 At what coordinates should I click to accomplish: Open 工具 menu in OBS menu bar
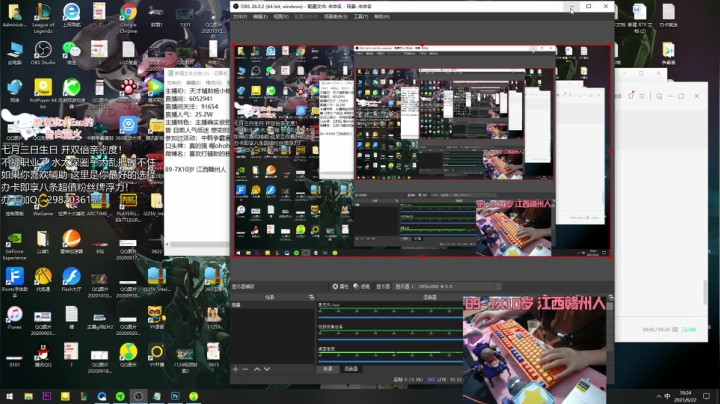click(361, 17)
